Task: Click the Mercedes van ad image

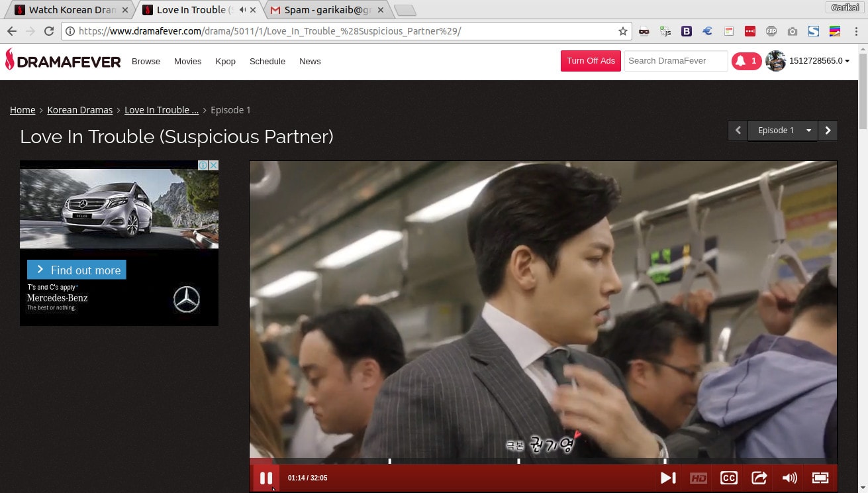Action: (119, 209)
